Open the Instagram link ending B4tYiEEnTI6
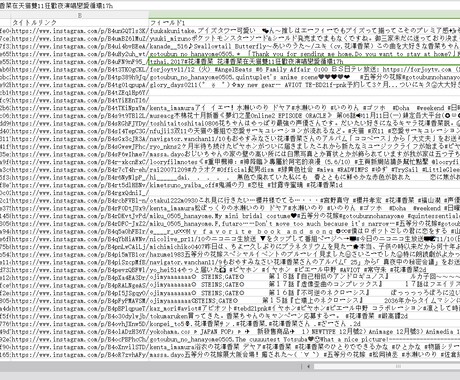The height and width of the screenshot is (380, 460). click(x=80, y=100)
